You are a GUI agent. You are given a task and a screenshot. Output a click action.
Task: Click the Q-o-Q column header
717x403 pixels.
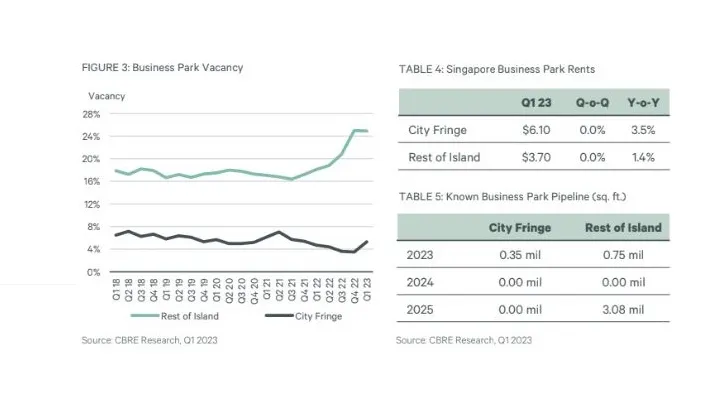[x=591, y=103]
